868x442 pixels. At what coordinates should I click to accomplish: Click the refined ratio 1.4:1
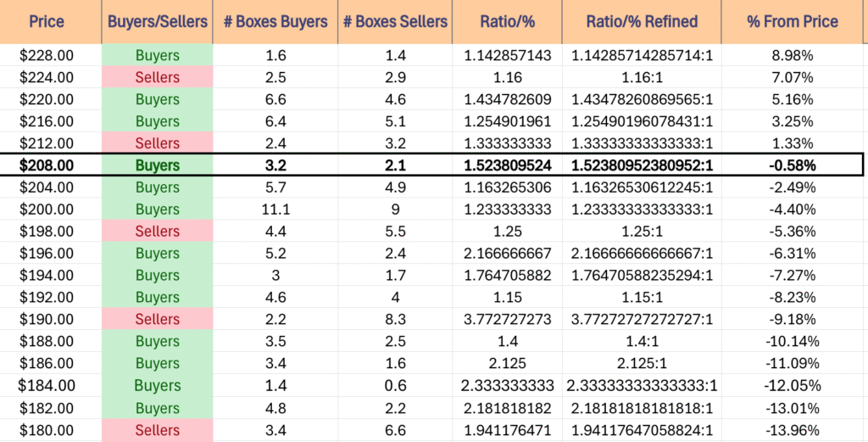coord(642,341)
